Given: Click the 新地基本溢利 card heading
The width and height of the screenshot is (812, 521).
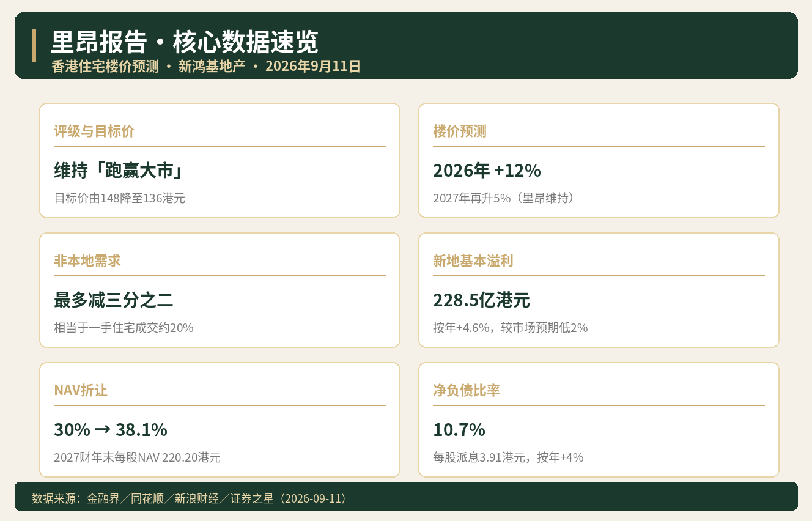Looking at the screenshot, I should pos(473,260).
